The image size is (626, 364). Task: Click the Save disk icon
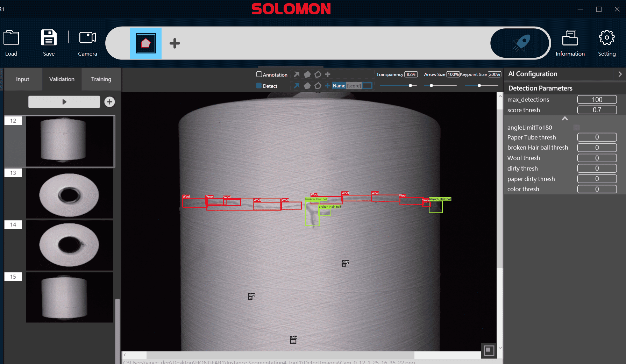49,38
